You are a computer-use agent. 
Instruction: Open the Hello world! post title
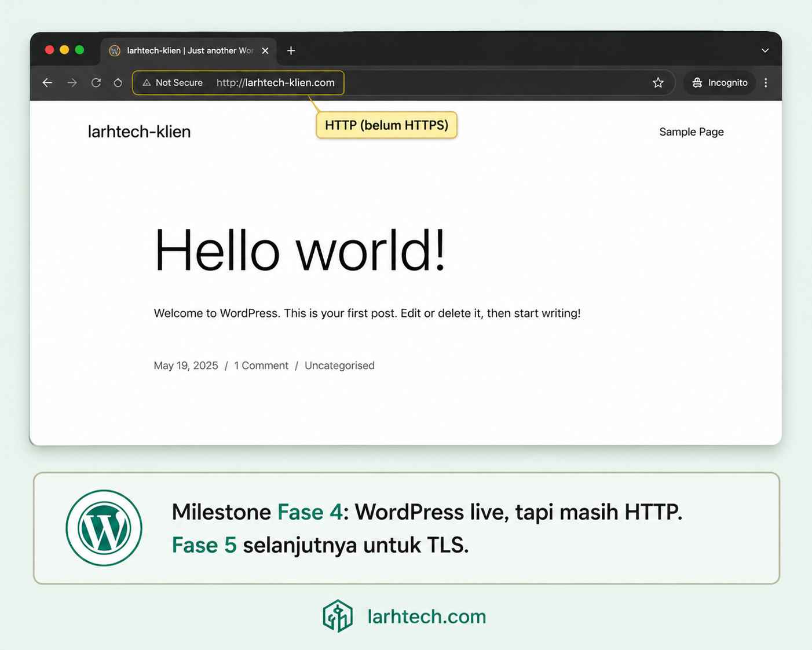pos(300,250)
